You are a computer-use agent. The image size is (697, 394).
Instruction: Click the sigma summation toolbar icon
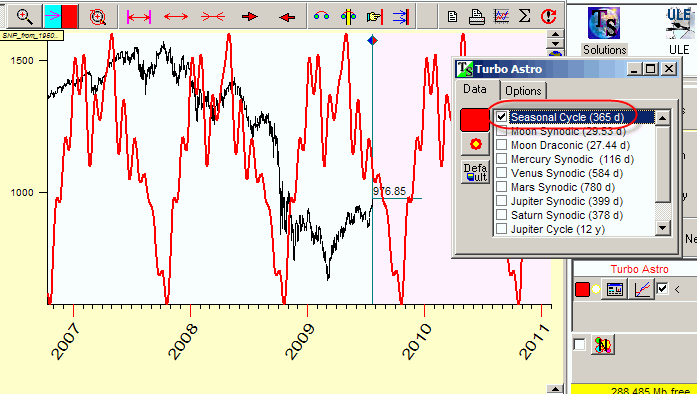pyautogui.click(x=525, y=16)
